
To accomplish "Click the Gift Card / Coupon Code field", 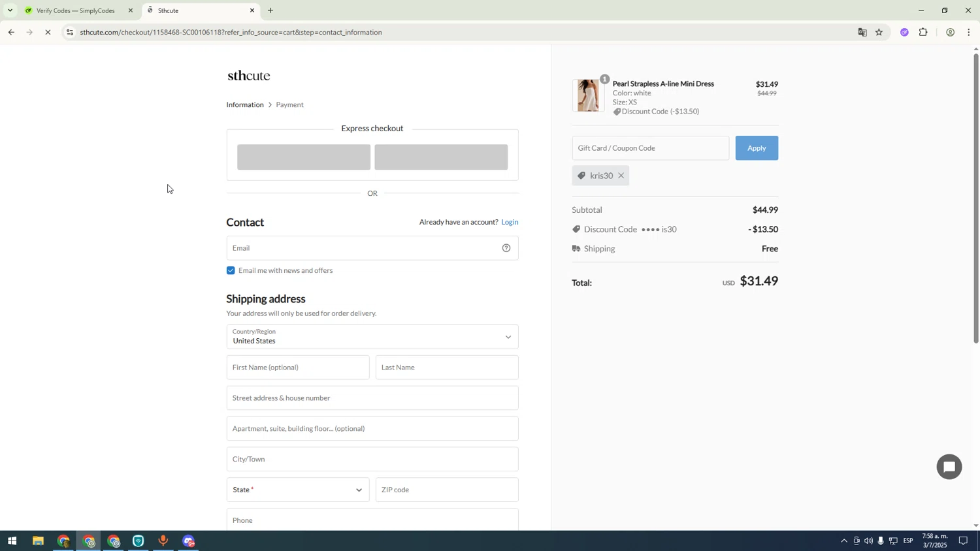I will click(651, 148).
